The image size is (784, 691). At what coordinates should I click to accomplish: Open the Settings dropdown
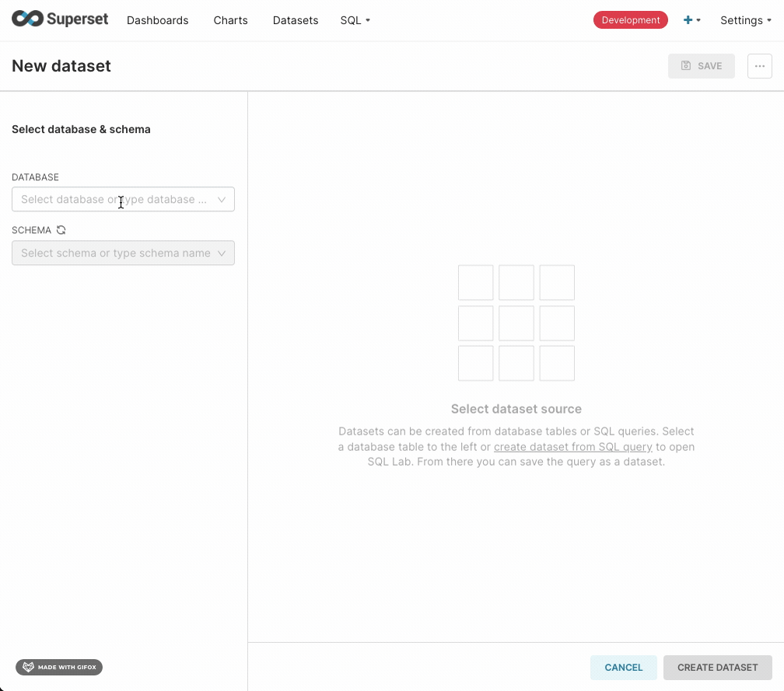click(744, 20)
